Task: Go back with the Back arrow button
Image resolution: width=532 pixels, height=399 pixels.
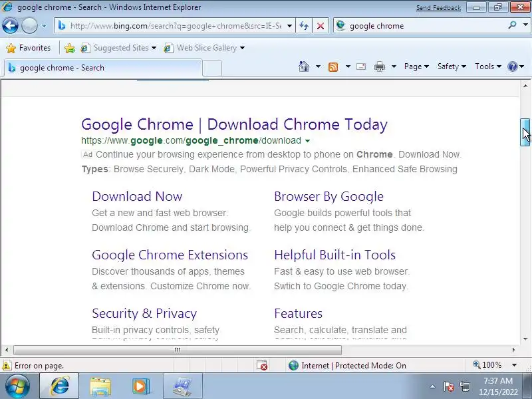Action: (10, 26)
